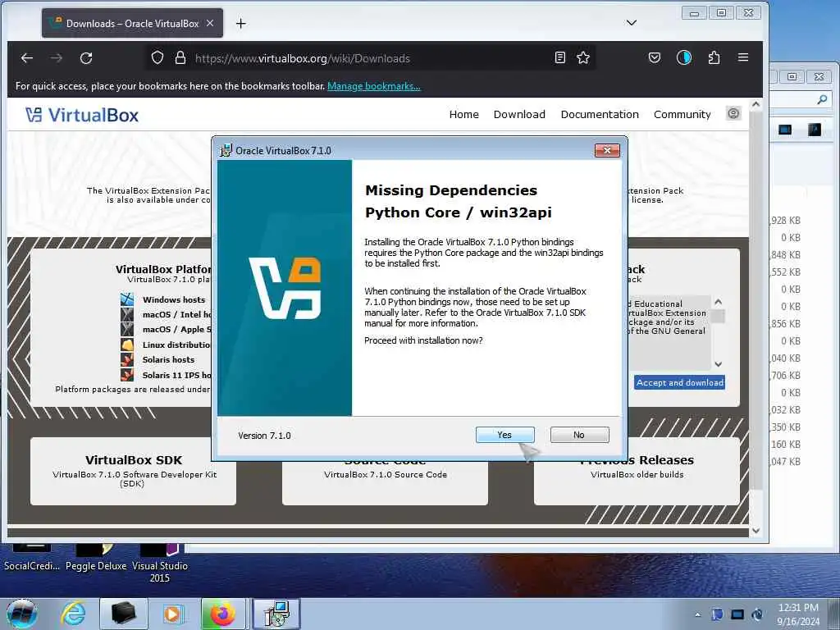Click Solaris hosts download link
Viewport: 840px width, 630px height.
click(168, 359)
